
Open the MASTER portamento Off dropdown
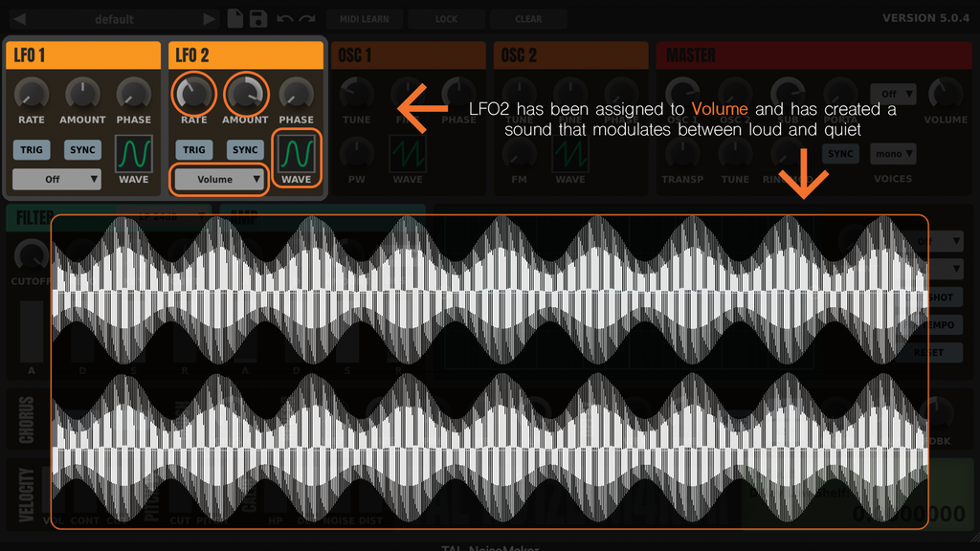[893, 94]
